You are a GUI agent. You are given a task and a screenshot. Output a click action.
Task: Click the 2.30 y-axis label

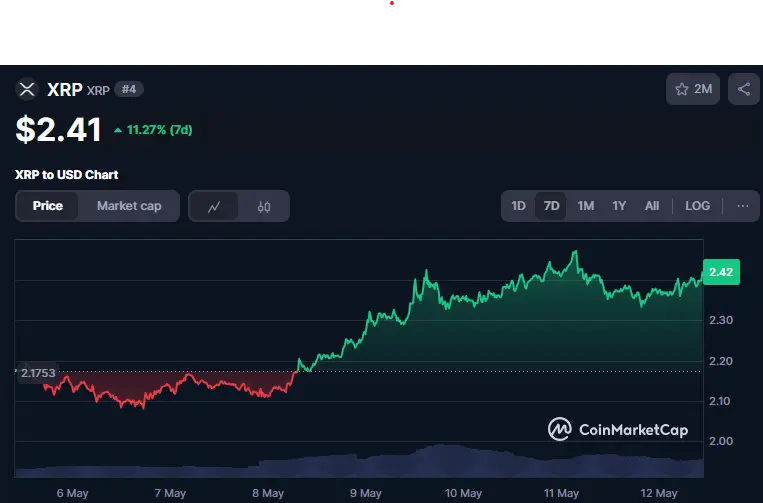point(721,320)
